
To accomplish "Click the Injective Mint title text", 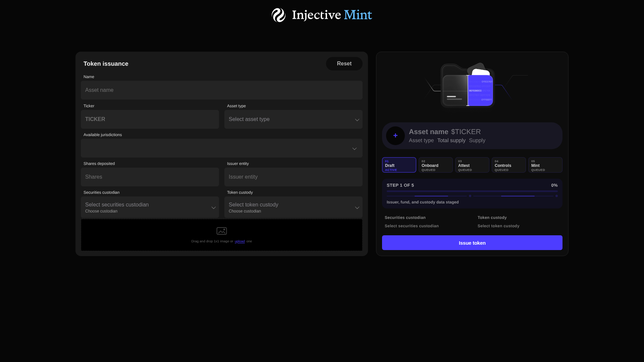I will click(332, 15).
